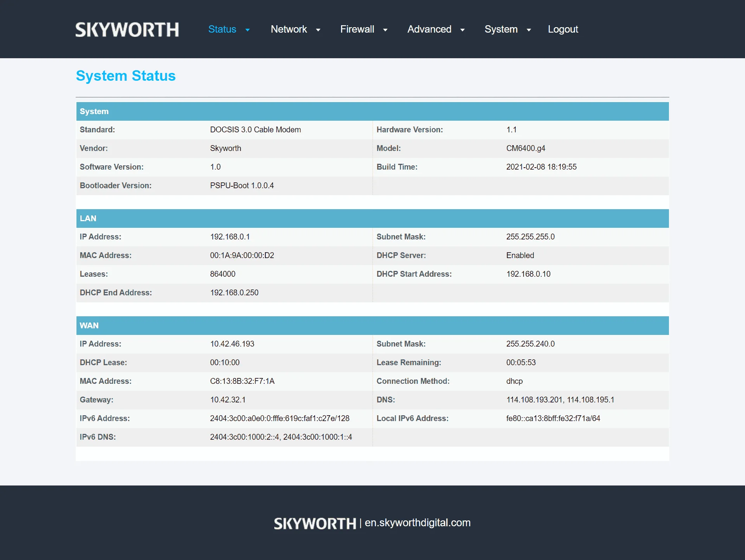Viewport: 745px width, 560px height.
Task: Click the Connection Method: label
Action: tap(413, 381)
